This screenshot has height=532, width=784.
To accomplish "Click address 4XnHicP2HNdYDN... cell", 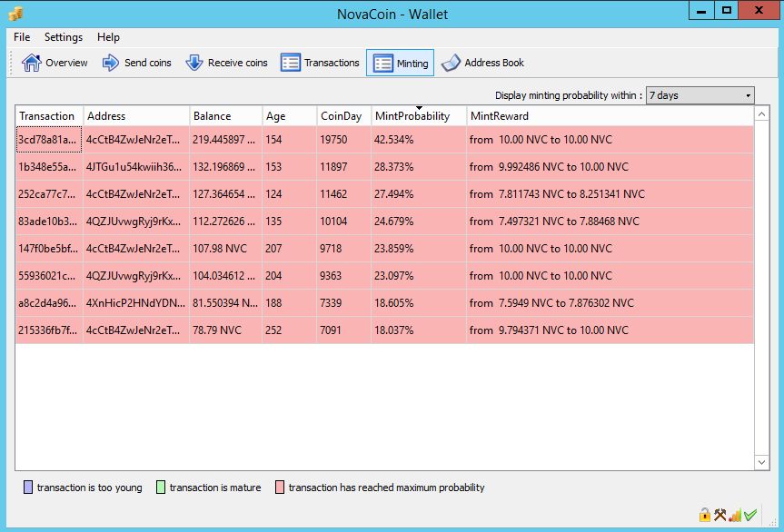I will (x=136, y=302).
